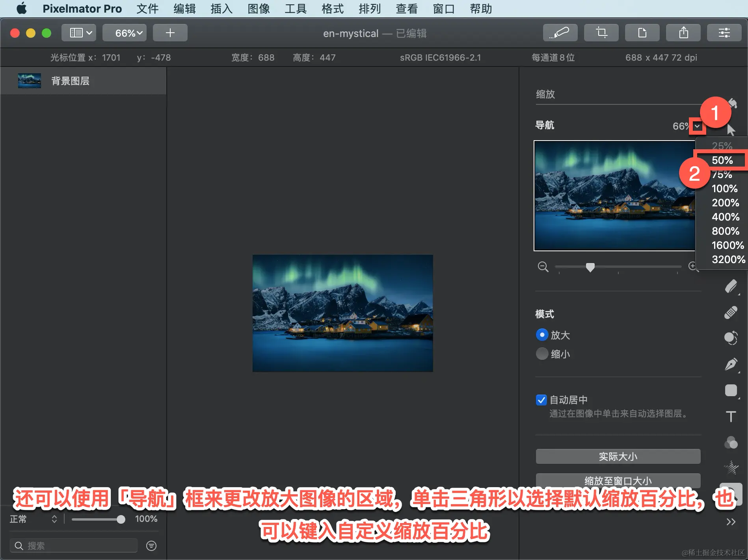Choose 50% from the zoom list

click(x=722, y=160)
